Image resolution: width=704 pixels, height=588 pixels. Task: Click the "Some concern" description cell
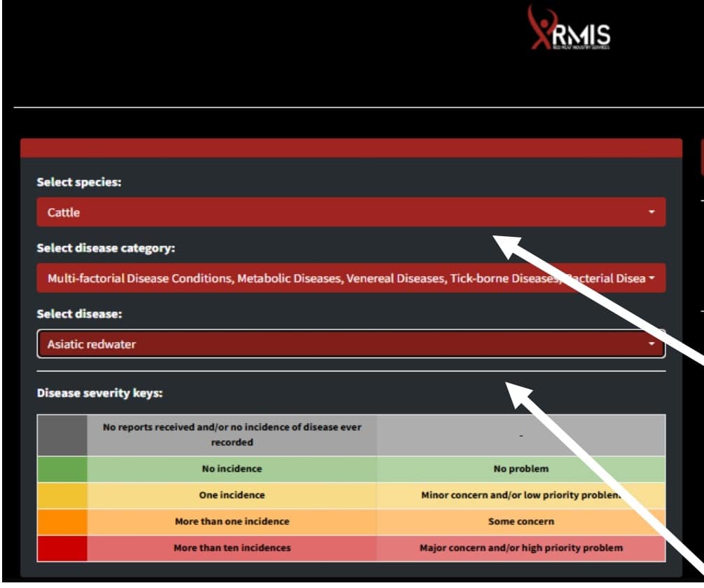point(520,521)
